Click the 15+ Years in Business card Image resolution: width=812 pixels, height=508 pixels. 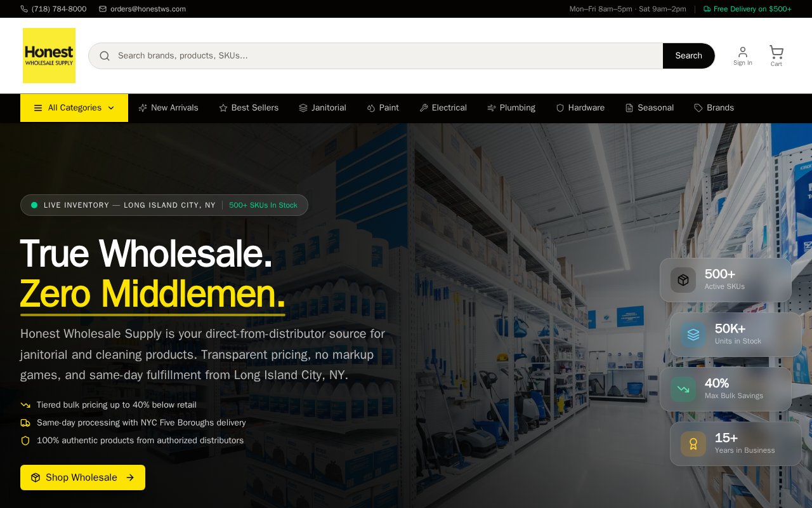pos(735,444)
